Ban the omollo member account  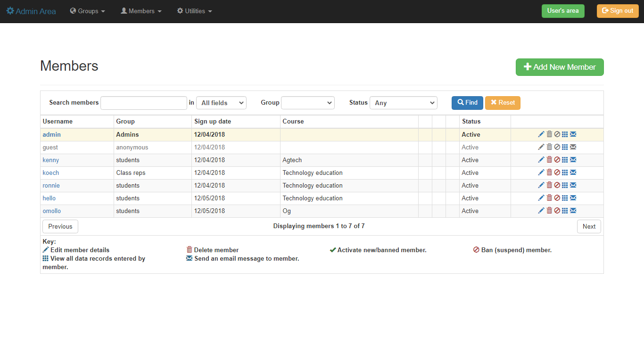click(x=557, y=210)
